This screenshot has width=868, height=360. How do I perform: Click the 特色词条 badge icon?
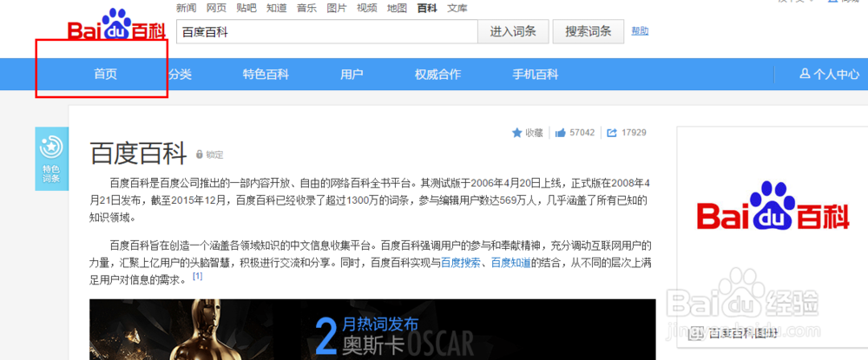[x=51, y=159]
